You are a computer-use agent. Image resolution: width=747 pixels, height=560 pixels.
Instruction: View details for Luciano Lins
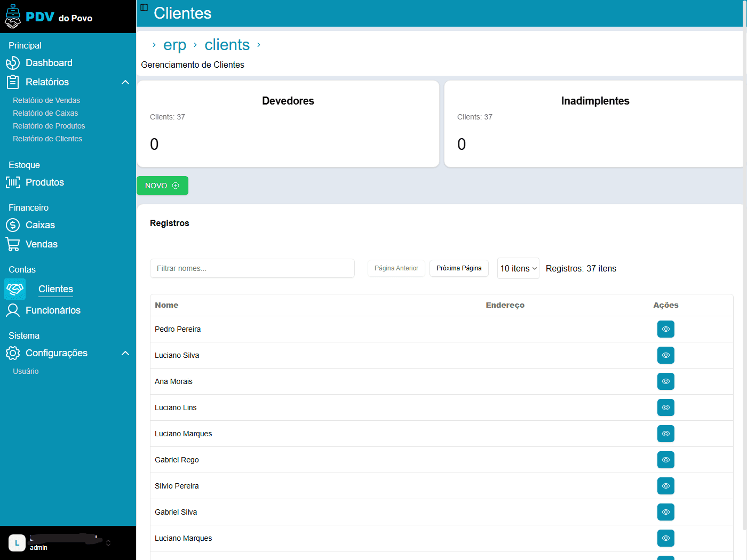pos(666,407)
